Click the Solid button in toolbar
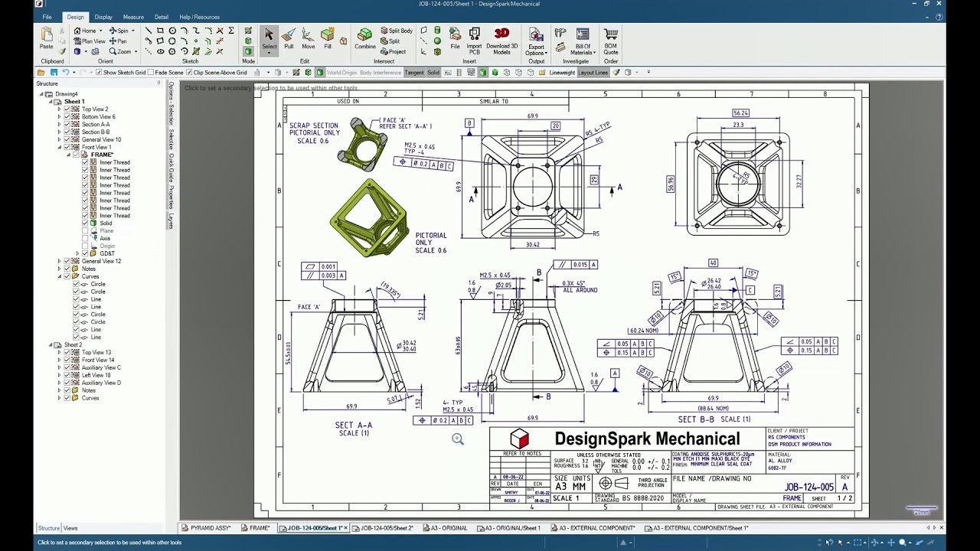The image size is (980, 551). 433,73
